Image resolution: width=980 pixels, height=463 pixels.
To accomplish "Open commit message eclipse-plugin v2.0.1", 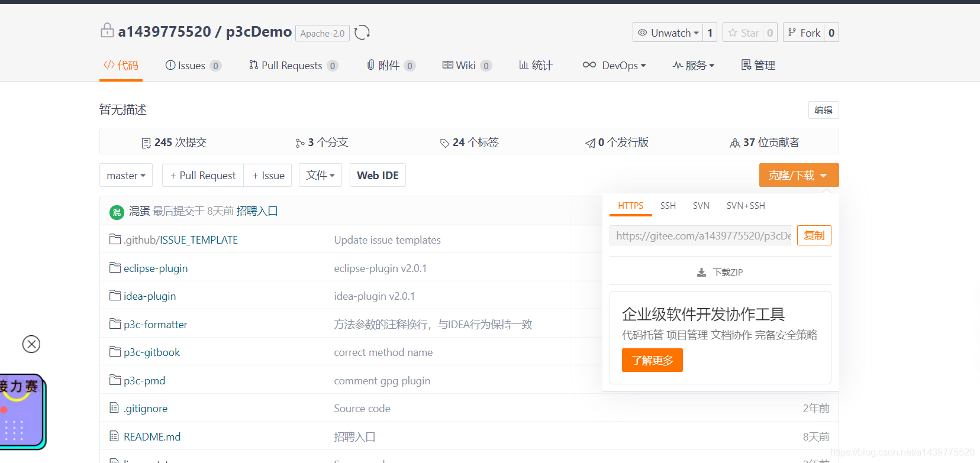I will pos(380,268).
